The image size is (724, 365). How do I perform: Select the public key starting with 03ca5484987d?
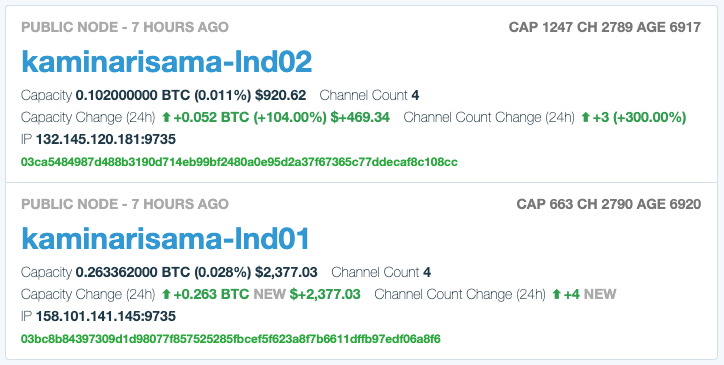coord(239,162)
